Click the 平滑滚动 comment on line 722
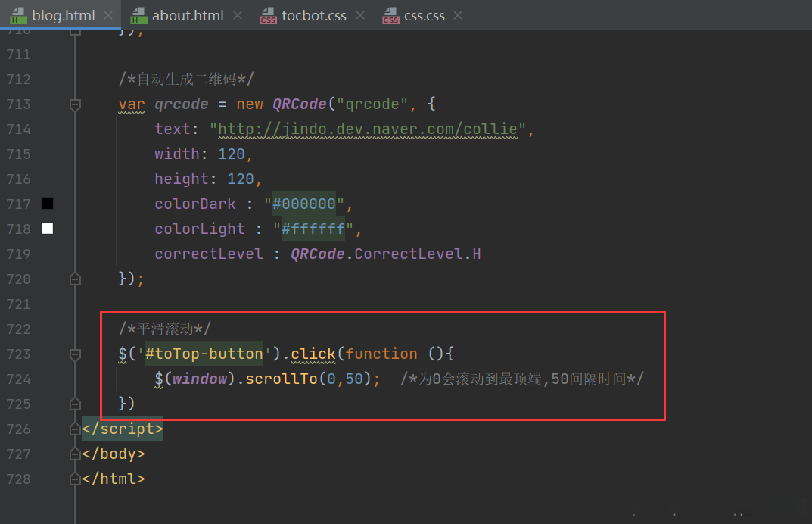Screen dimensions: 812x524 (165, 329)
